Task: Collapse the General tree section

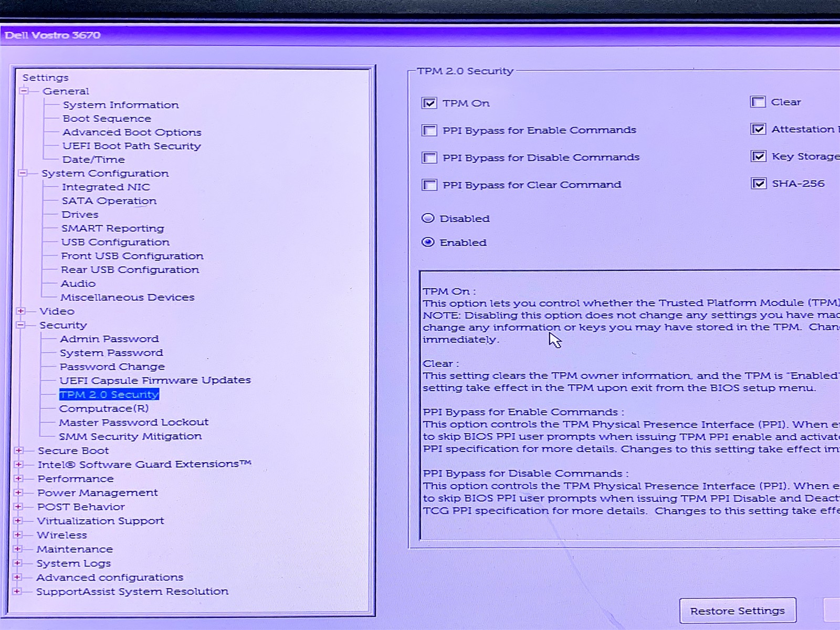Action: coord(24,91)
